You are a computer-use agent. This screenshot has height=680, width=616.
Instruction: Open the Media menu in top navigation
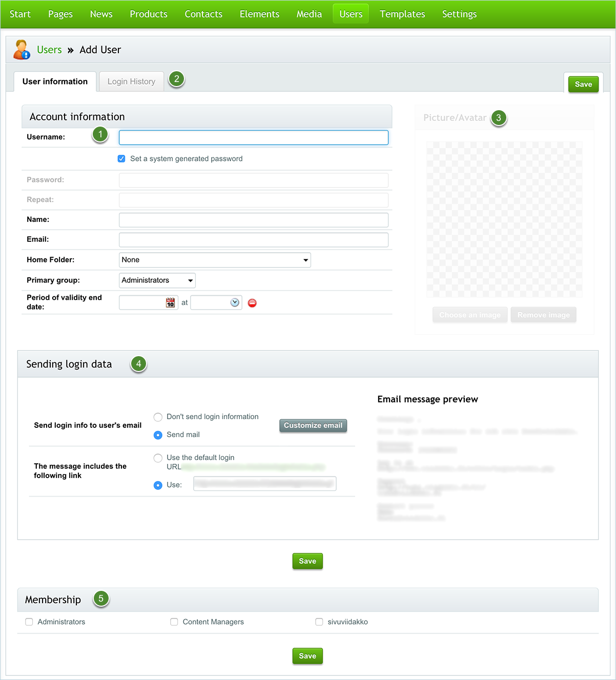pos(309,14)
